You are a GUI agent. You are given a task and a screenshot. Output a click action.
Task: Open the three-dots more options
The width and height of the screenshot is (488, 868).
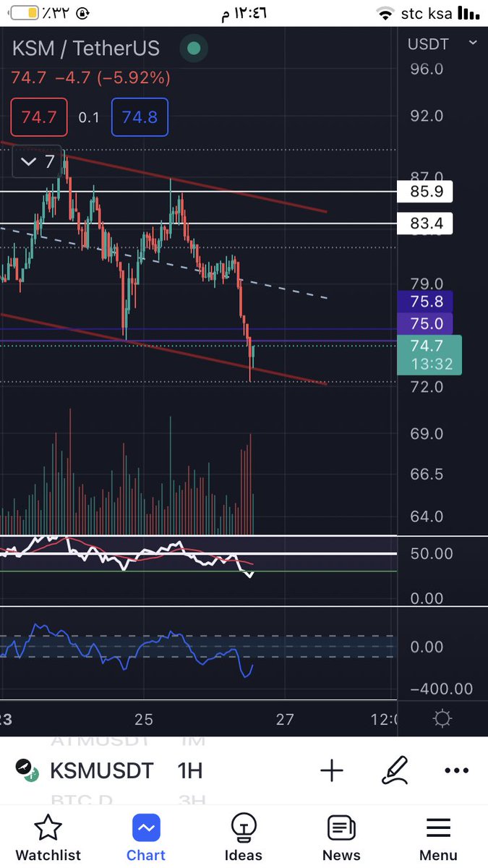(x=457, y=771)
